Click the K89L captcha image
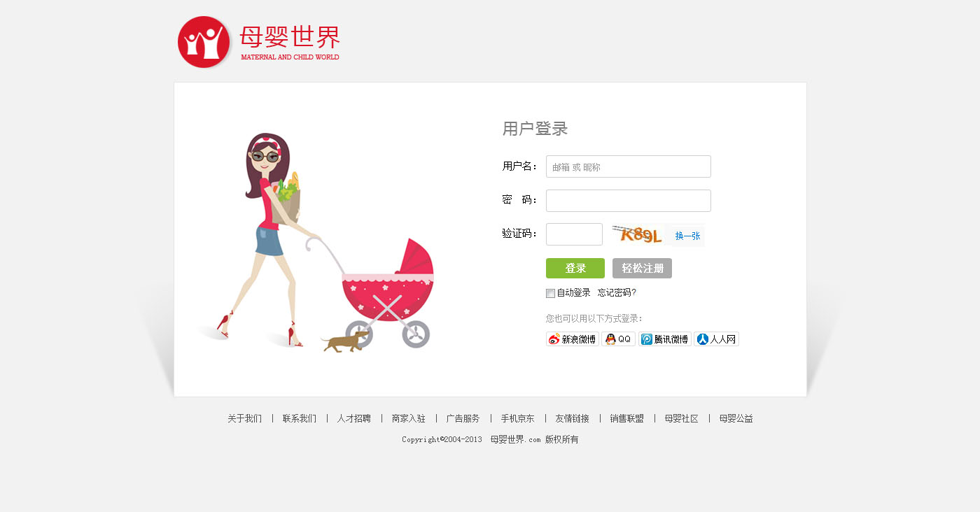This screenshot has width=980, height=512. pyautogui.click(x=638, y=235)
